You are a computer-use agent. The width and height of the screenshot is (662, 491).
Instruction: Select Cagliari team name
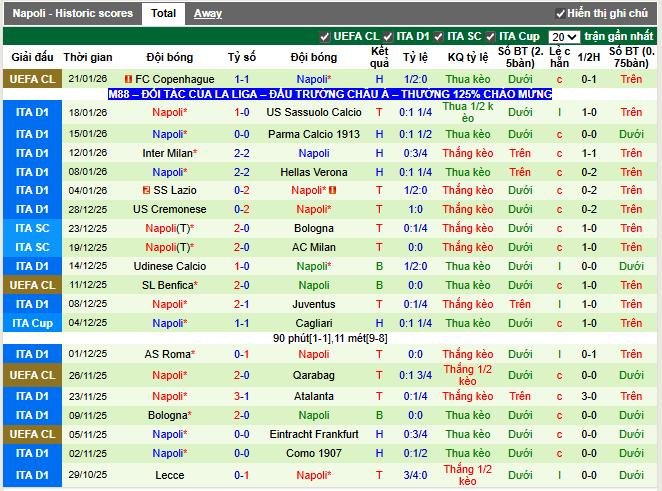pyautogui.click(x=314, y=323)
